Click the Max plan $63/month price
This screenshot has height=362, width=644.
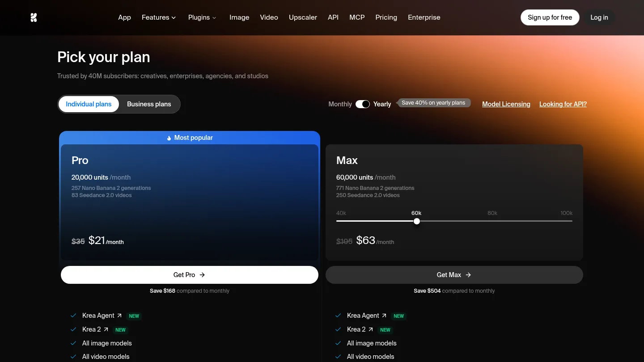coord(375,240)
